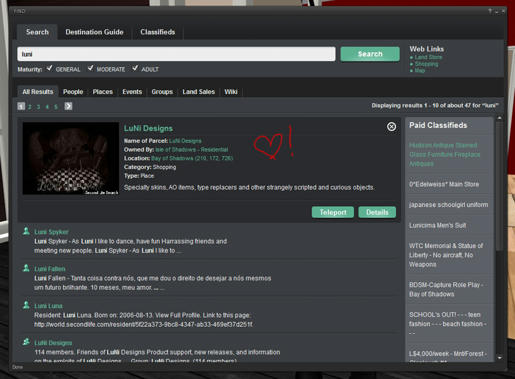Filter results by People
Screen dimensions: 515x379
click(x=73, y=92)
